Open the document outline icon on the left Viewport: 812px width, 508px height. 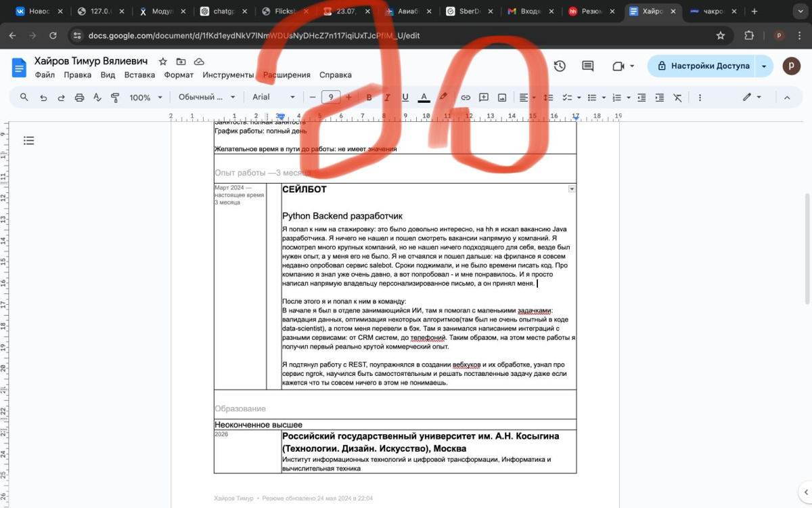click(28, 141)
